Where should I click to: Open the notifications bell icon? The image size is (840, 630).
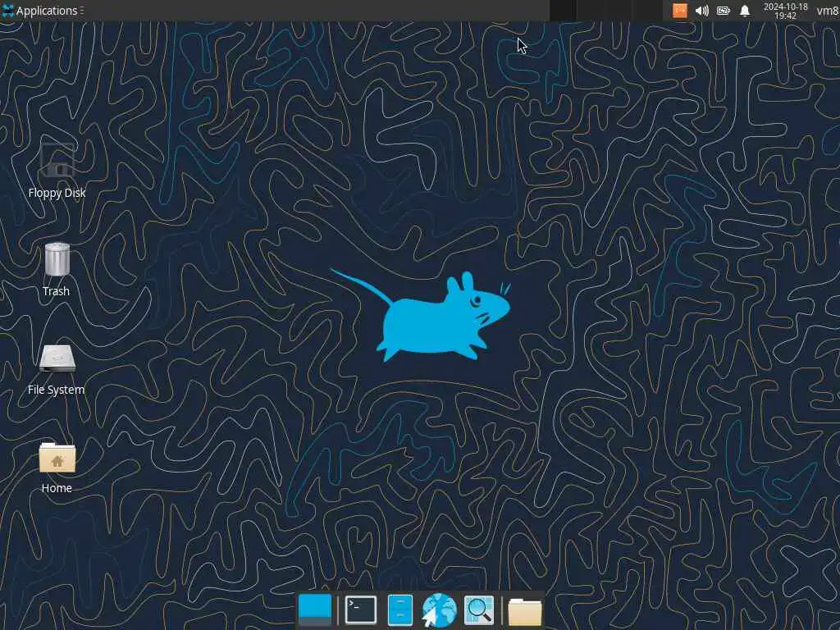point(745,10)
